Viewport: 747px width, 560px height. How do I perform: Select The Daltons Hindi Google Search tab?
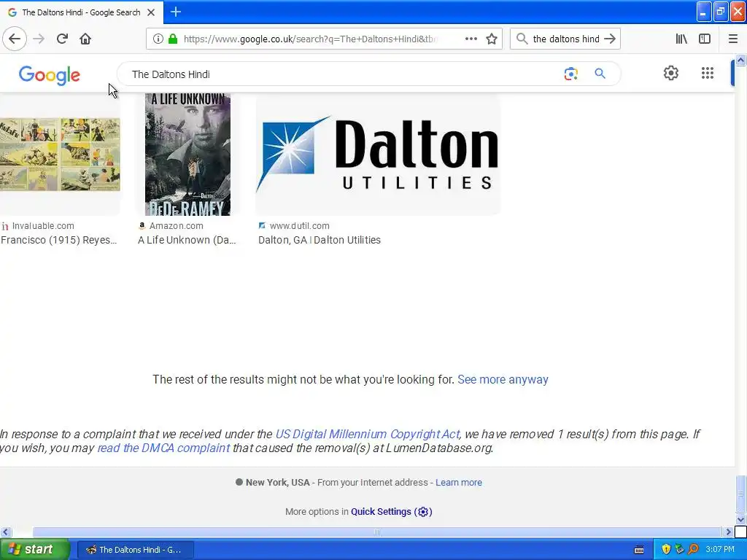click(81, 12)
